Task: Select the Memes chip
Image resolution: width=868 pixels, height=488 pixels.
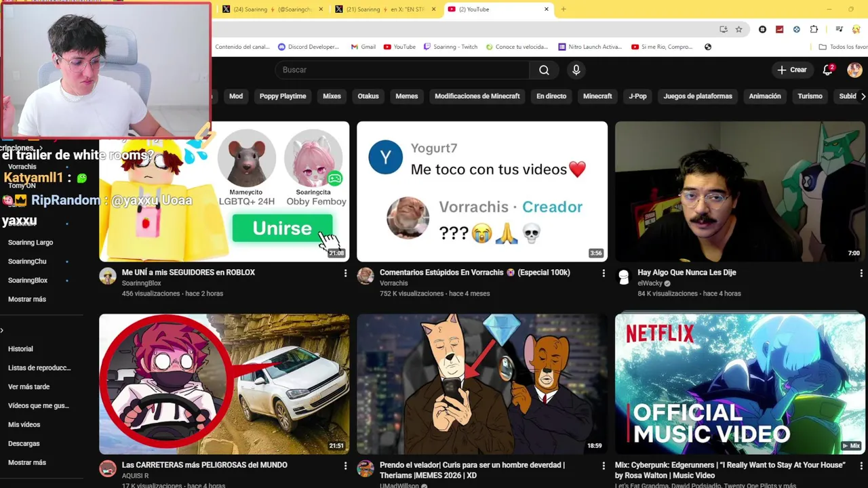Action: [407, 96]
